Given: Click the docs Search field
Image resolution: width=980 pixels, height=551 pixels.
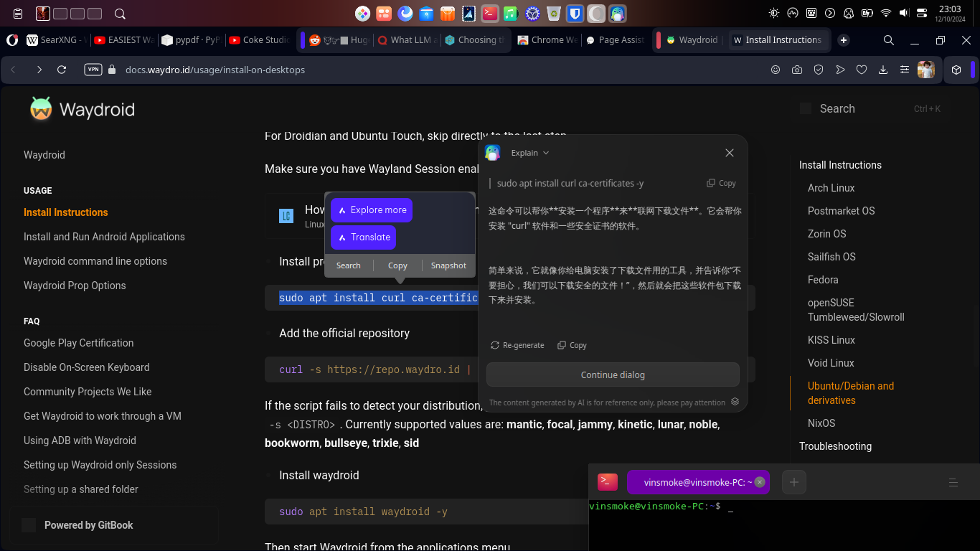Looking at the screenshot, I should [x=870, y=109].
